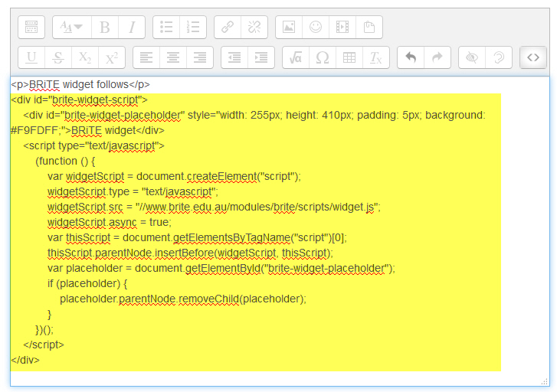Toggle bold formatting
The height and width of the screenshot is (392, 557).
(x=105, y=27)
